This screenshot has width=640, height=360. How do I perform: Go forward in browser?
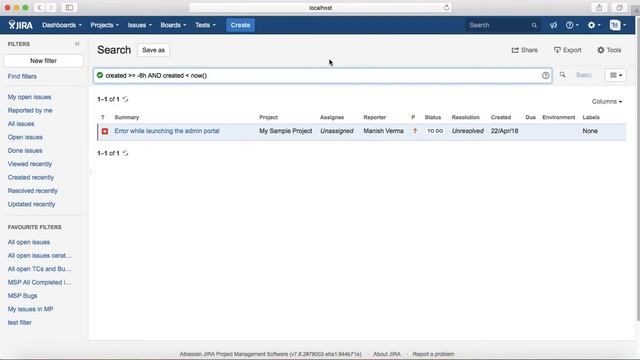coord(51,7)
